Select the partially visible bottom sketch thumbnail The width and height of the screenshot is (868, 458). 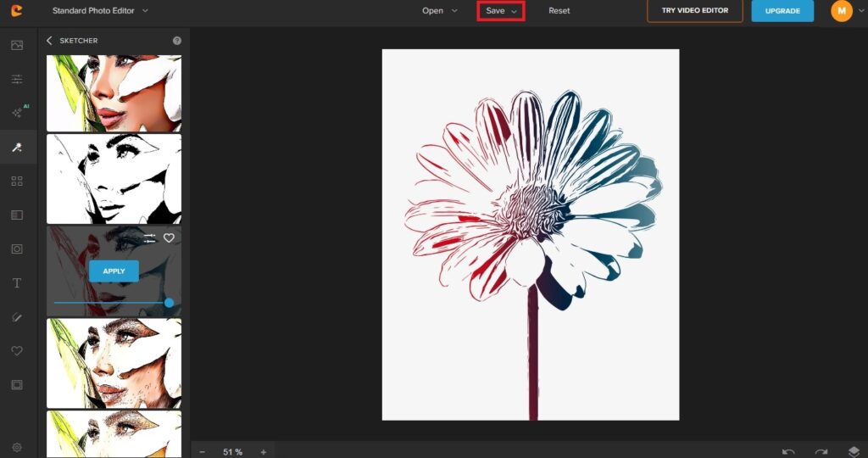[114, 433]
